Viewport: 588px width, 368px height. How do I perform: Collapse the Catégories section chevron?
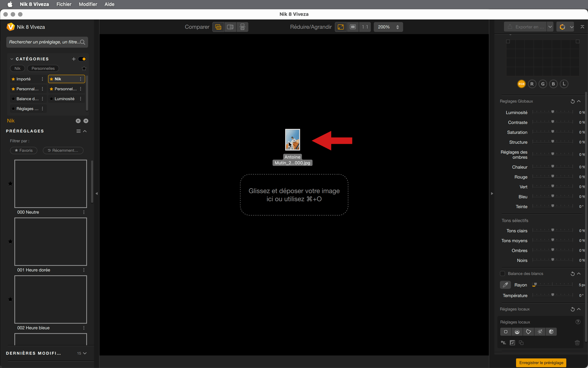coord(12,59)
